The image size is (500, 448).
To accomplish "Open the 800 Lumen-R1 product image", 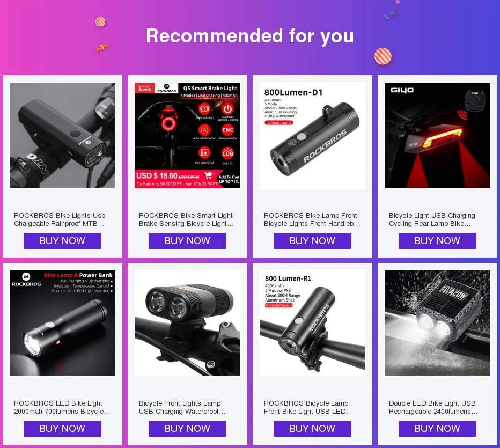I will click(312, 323).
